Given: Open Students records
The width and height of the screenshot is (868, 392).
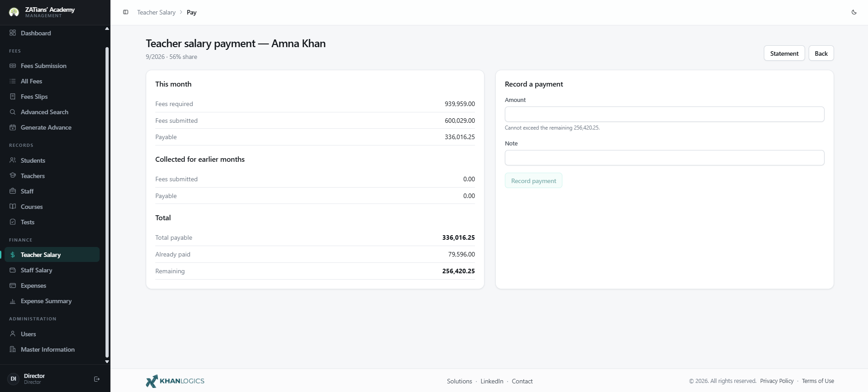Looking at the screenshot, I should (52, 160).
